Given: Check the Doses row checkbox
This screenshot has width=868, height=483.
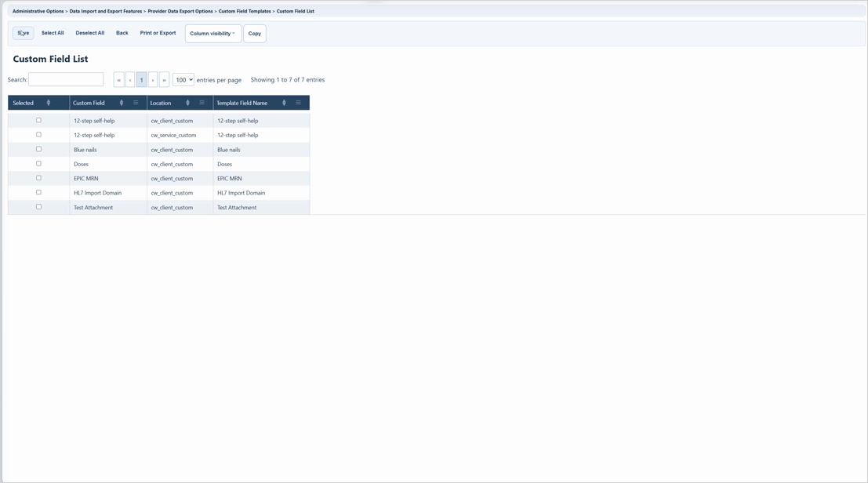Looking at the screenshot, I should (x=38, y=163).
